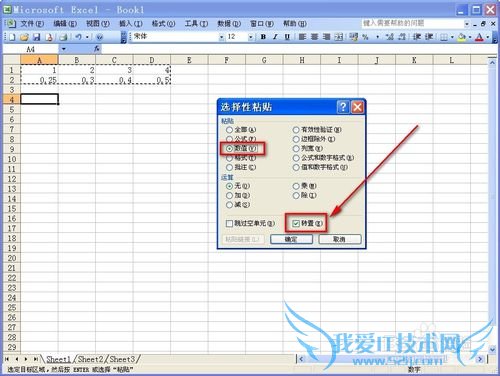Image resolution: width=500 pixels, height=376 pixels.
Task: Click the vertical scrollbar up arrow
Action: 492,62
